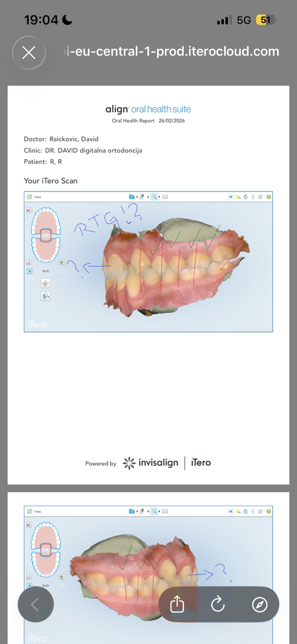
Task: Click the View grid icon in first scan
Action: [x=30, y=197]
